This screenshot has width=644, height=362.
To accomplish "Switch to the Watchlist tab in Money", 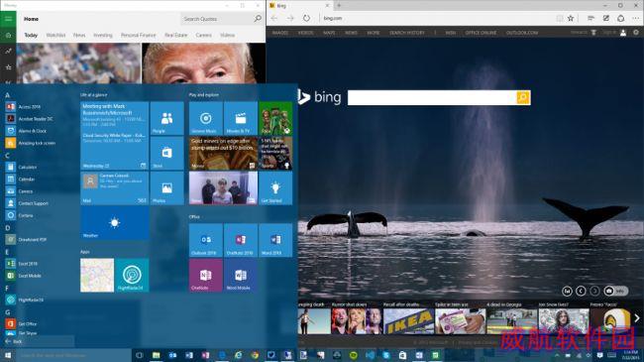I will (x=55, y=36).
